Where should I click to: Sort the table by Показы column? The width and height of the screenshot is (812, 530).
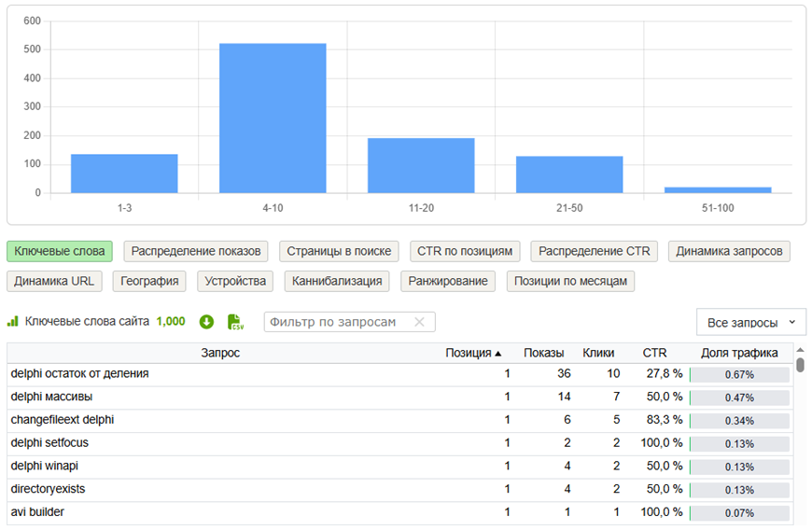543,353
